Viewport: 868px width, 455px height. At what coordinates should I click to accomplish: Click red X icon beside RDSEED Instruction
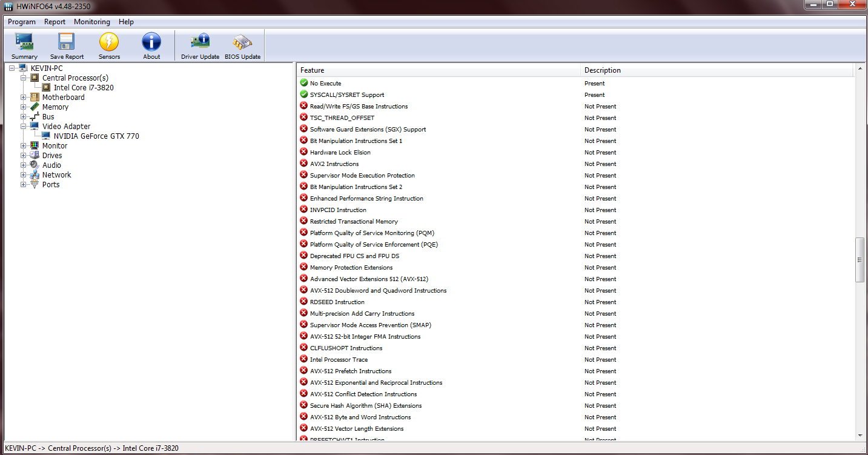click(304, 301)
